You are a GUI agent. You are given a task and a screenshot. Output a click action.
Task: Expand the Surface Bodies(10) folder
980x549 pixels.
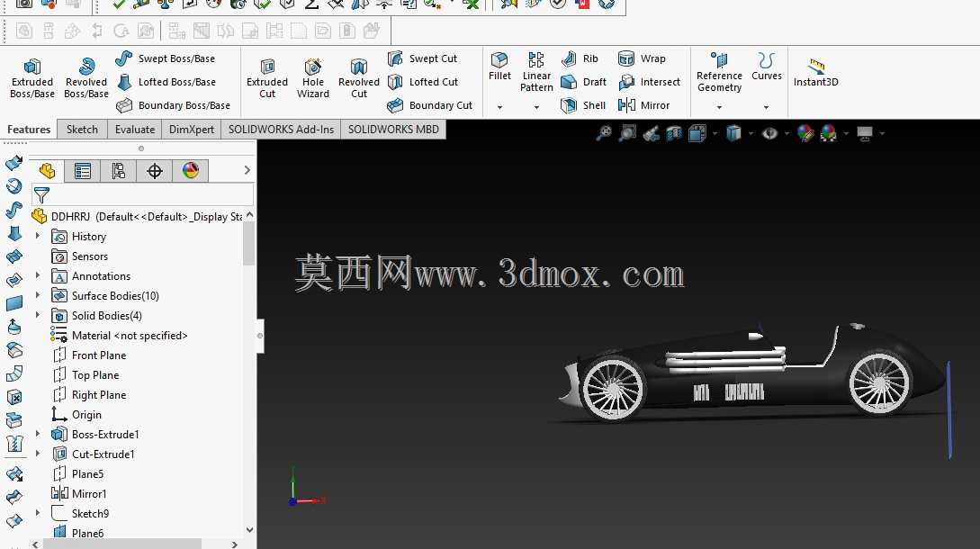pos(38,295)
